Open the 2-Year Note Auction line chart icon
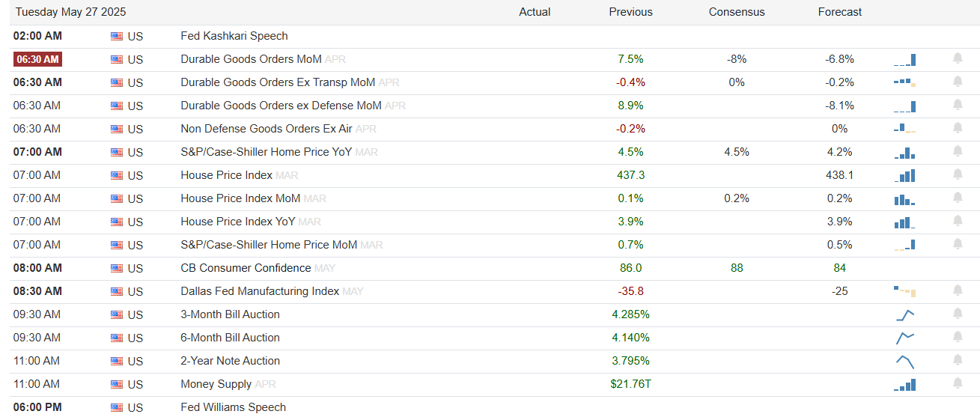The height and width of the screenshot is (417, 980). tap(904, 362)
